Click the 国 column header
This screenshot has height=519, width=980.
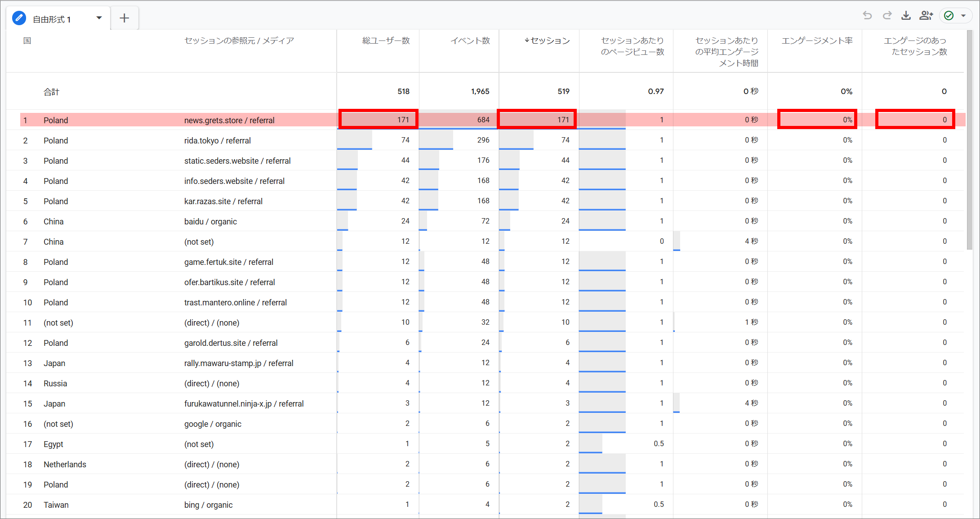point(27,41)
